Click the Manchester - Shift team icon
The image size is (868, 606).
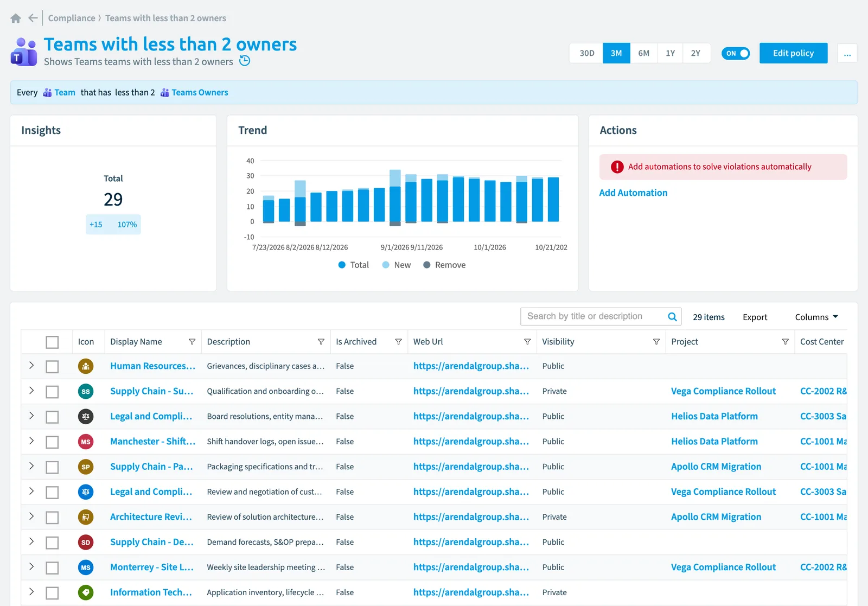click(x=86, y=442)
